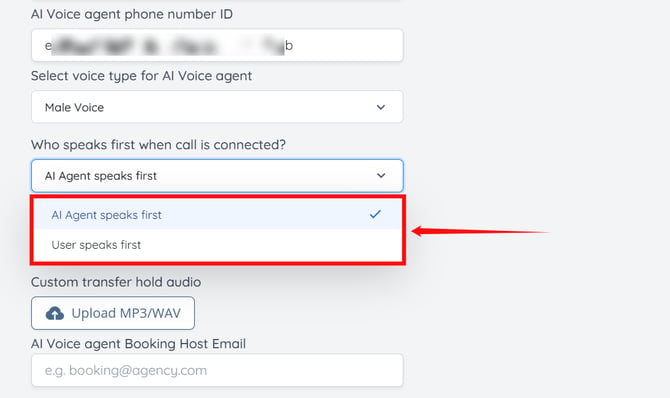670x398 pixels.
Task: Click the 'Male Voice' text in the selector
Action: point(74,107)
